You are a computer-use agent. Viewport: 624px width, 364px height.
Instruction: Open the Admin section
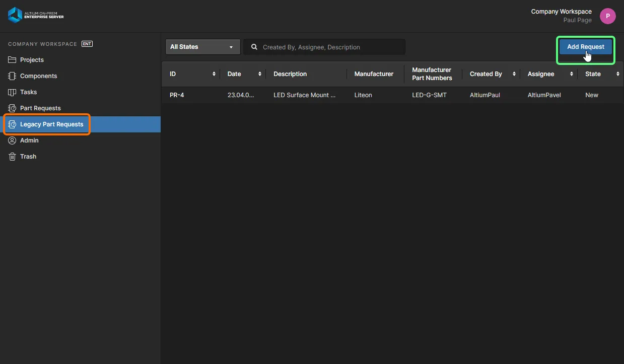click(29, 140)
